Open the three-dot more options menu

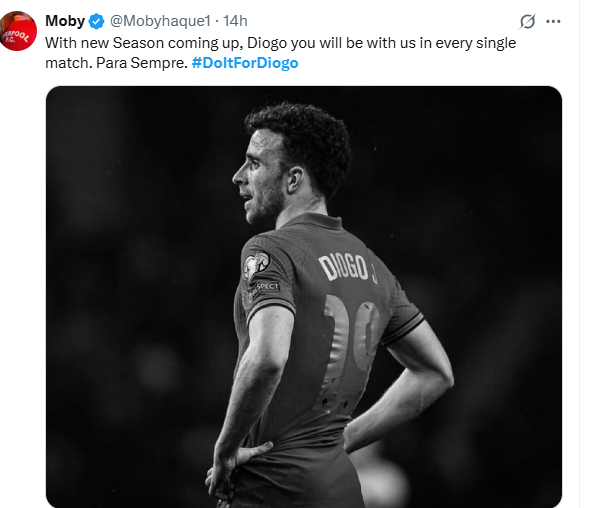[x=553, y=22]
